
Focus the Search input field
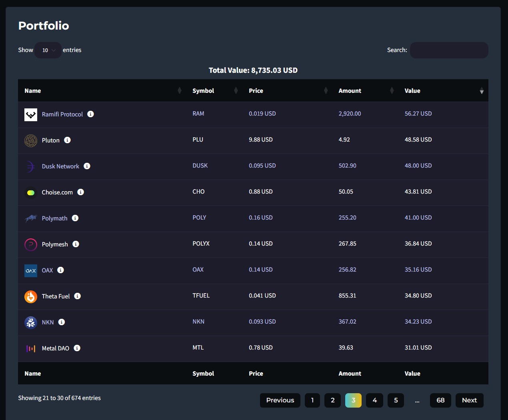pos(449,50)
